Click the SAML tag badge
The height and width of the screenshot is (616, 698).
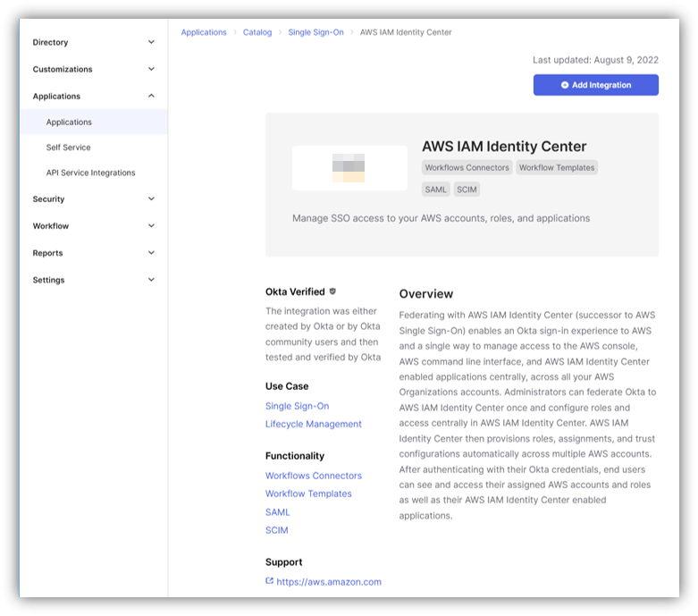pos(435,190)
